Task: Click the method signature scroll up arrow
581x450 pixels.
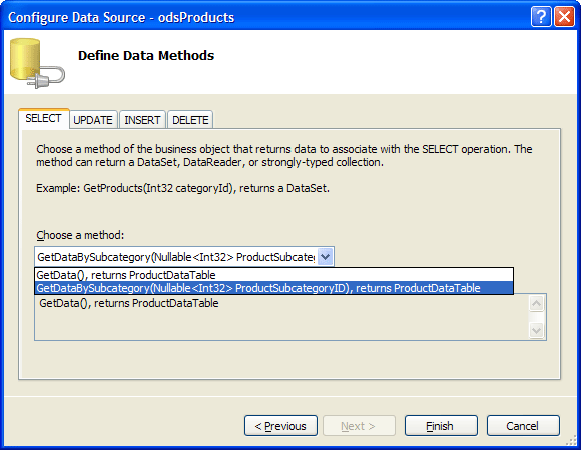Action: (537, 304)
